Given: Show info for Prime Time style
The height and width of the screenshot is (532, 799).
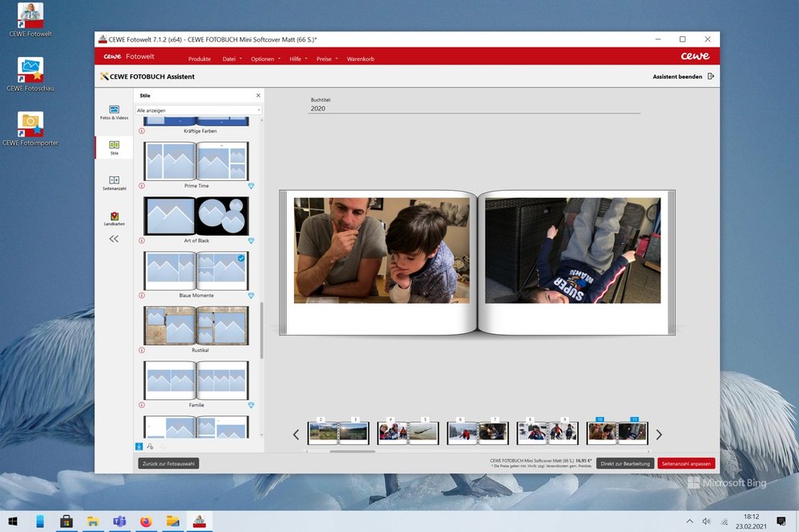Looking at the screenshot, I should coord(142,186).
